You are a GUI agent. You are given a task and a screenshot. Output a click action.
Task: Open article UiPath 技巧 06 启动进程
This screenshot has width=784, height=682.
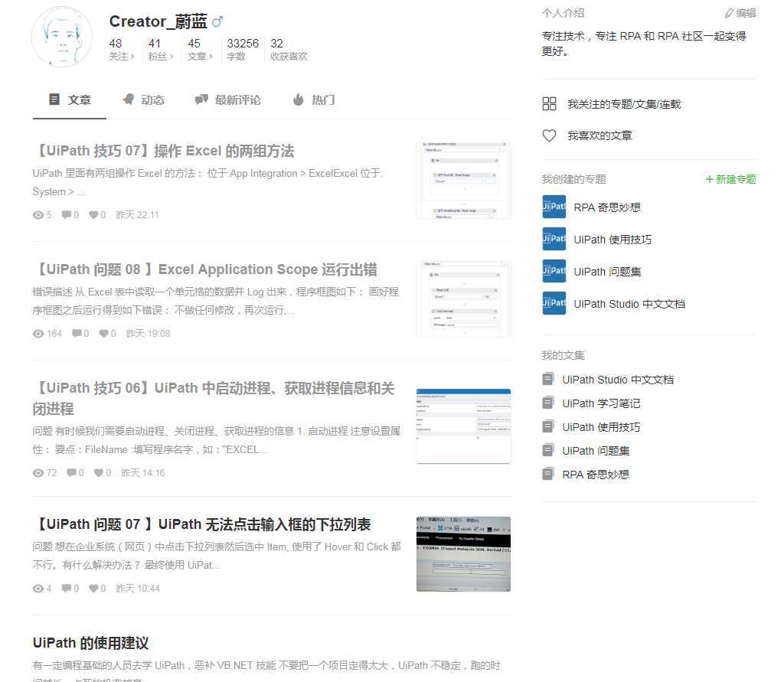[214, 399]
